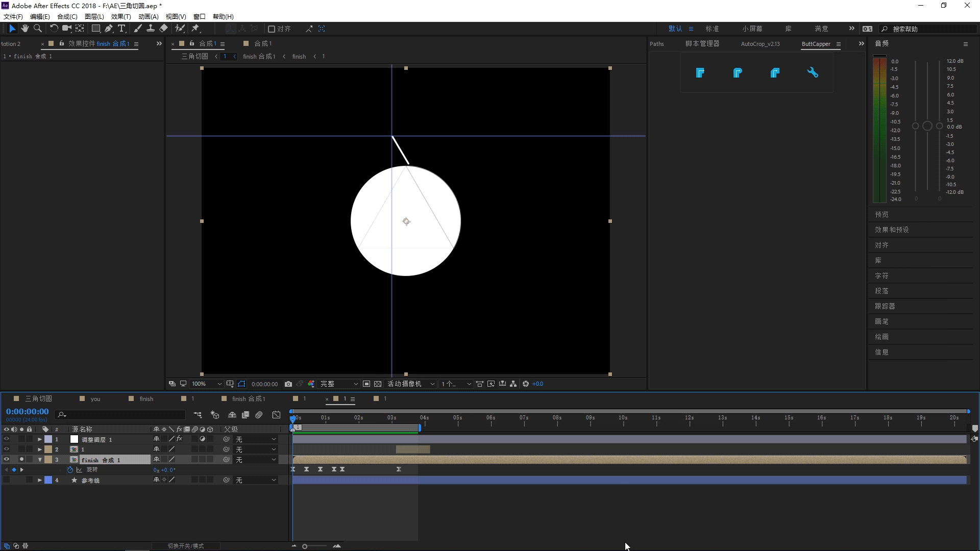Viewport: 980px width, 551px height.
Task: Open the 效果(T) menu
Action: click(121, 17)
